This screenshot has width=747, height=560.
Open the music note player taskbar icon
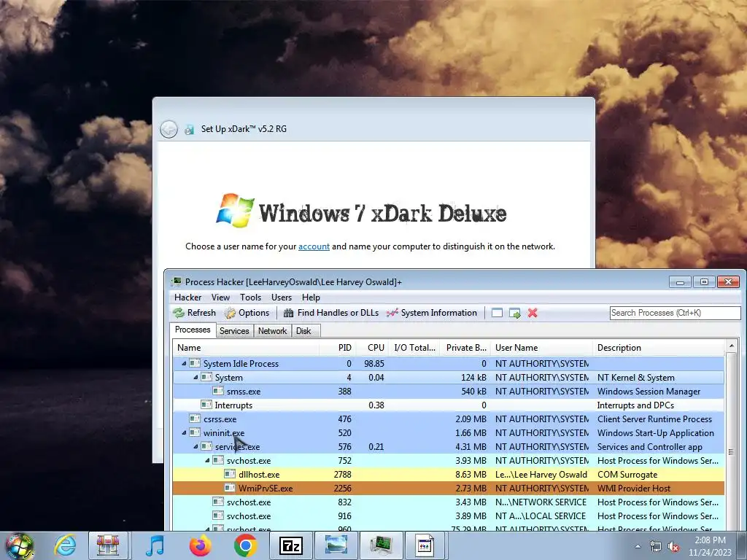pyautogui.click(x=154, y=545)
